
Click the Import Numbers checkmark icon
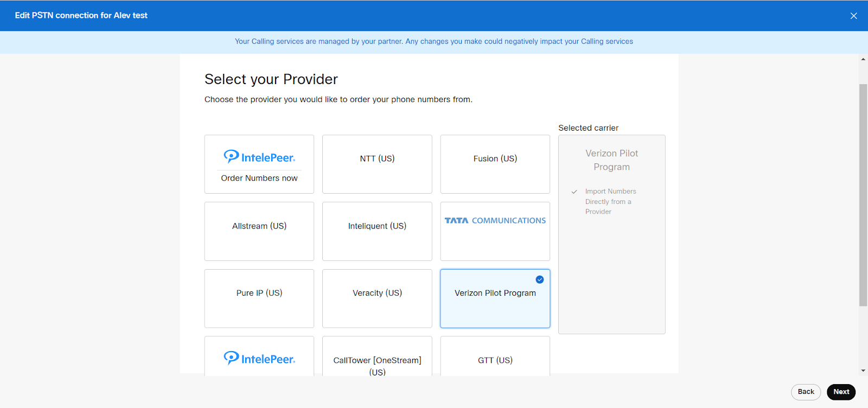[574, 192]
